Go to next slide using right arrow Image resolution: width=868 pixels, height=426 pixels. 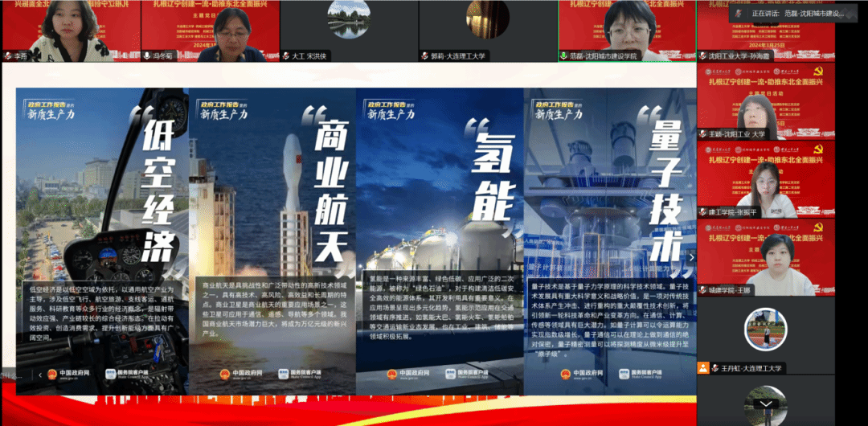click(690, 257)
